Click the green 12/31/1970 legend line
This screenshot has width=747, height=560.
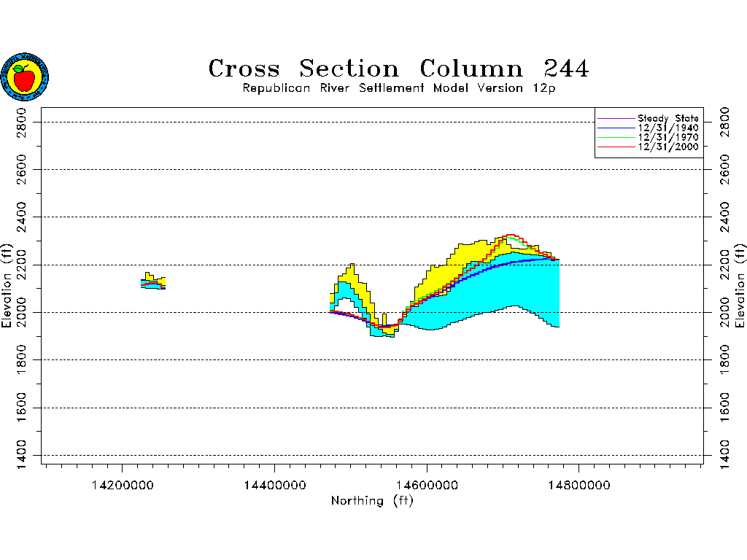click(616, 137)
